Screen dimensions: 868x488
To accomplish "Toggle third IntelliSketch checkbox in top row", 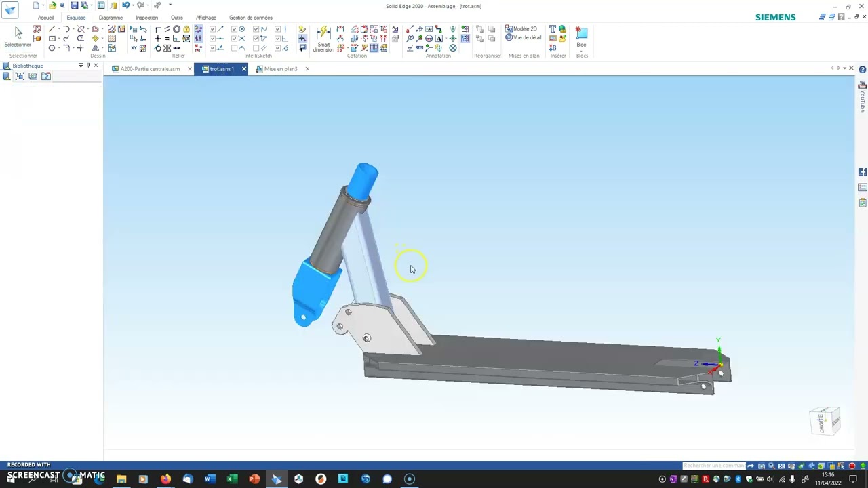I will point(256,29).
